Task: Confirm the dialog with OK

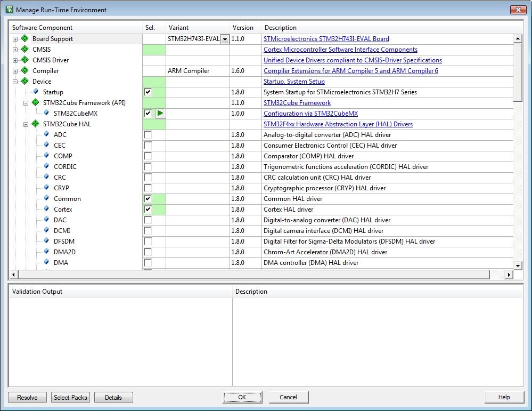Action: (242, 397)
